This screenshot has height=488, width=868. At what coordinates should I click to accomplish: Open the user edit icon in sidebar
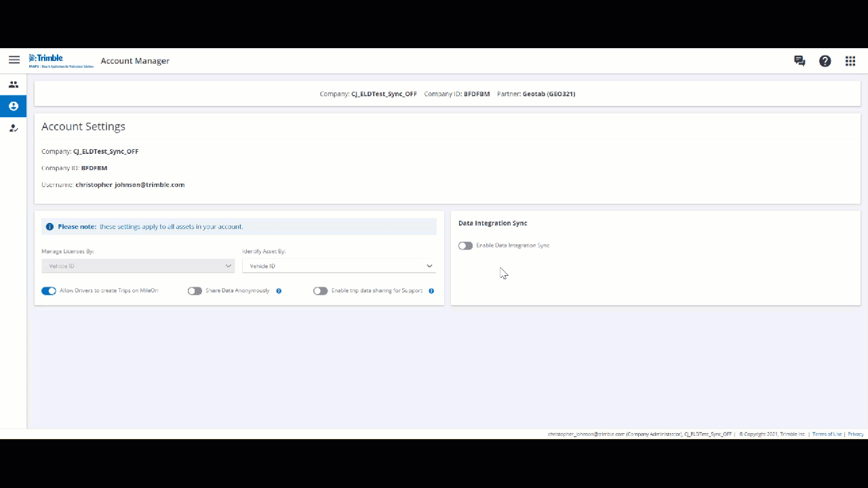[x=14, y=128]
